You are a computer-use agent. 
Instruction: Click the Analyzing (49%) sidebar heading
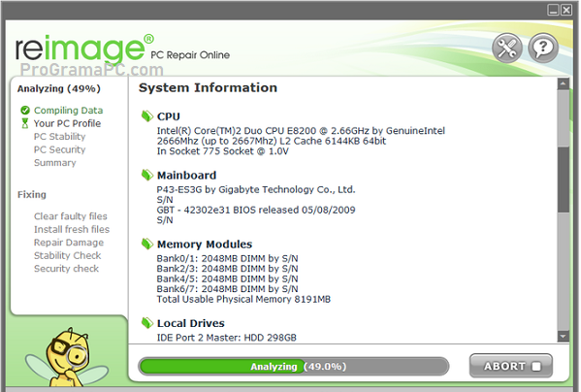click(59, 89)
